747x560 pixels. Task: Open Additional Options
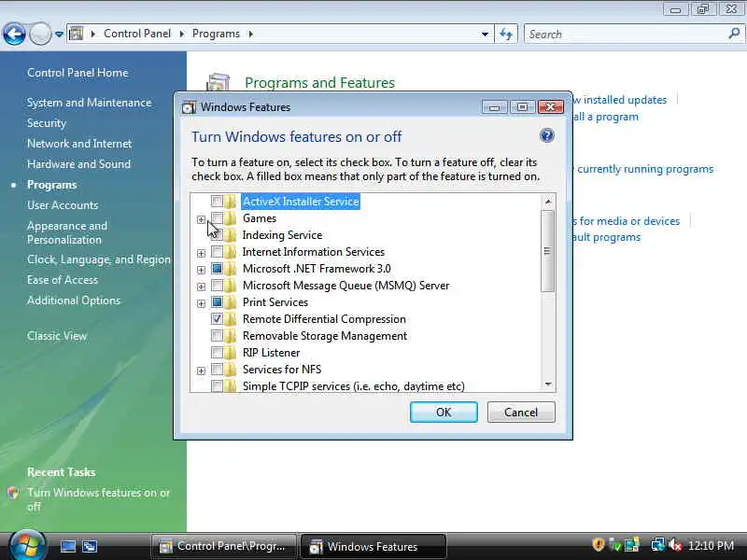pyautogui.click(x=74, y=301)
